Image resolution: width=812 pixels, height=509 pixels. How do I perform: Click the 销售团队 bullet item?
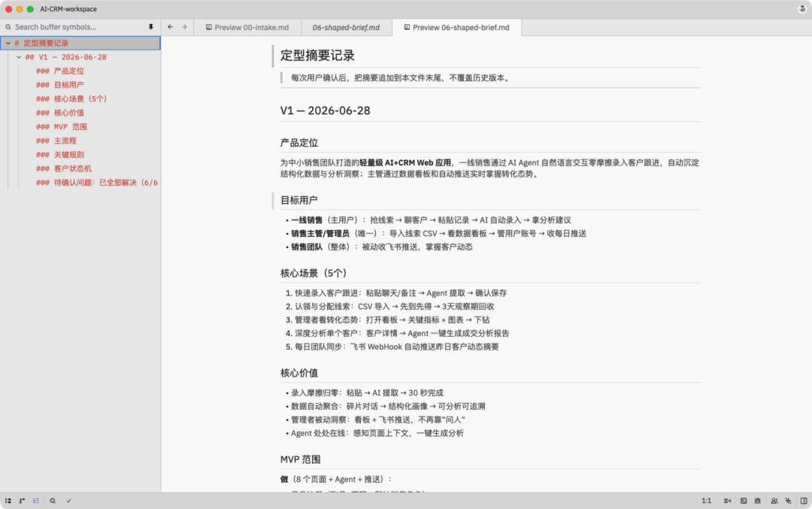pyautogui.click(x=382, y=247)
